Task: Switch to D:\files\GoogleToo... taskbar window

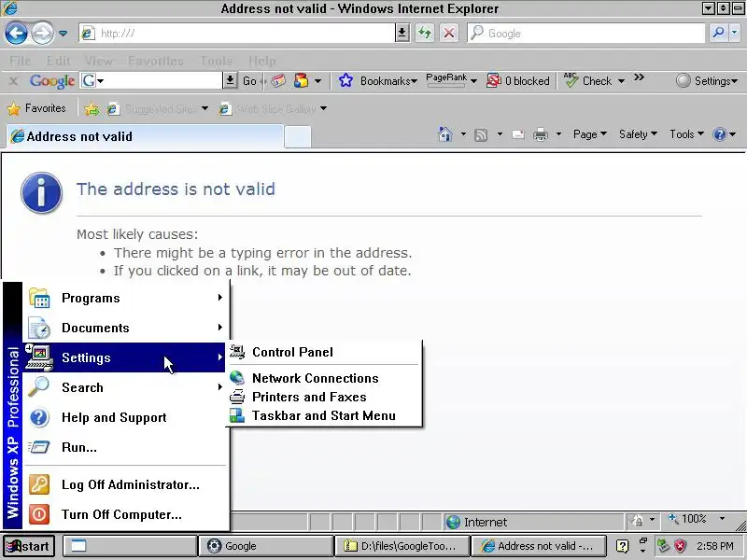Action: coord(402,546)
